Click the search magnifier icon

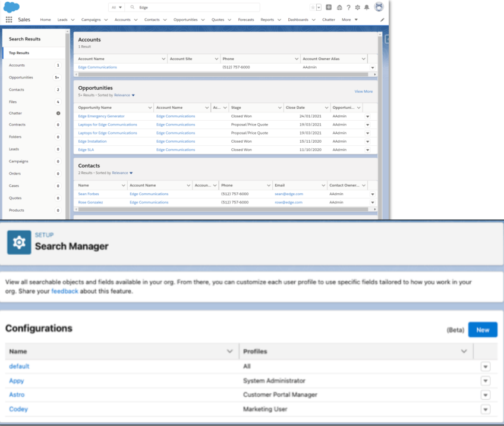132,7
